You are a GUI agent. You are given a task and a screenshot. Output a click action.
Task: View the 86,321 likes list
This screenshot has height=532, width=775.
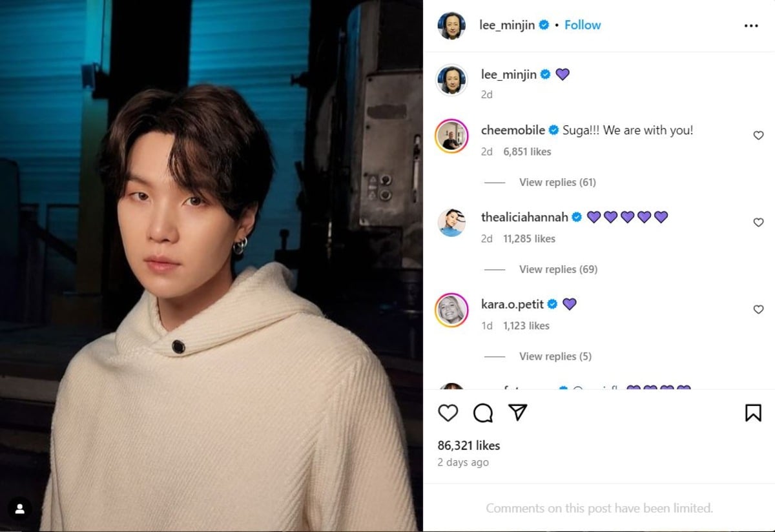click(469, 445)
